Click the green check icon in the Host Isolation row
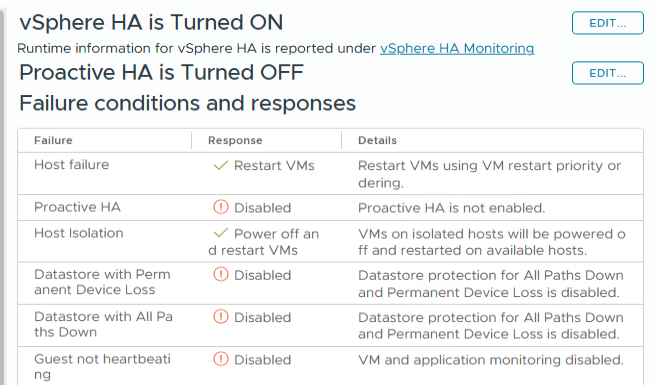 point(220,233)
